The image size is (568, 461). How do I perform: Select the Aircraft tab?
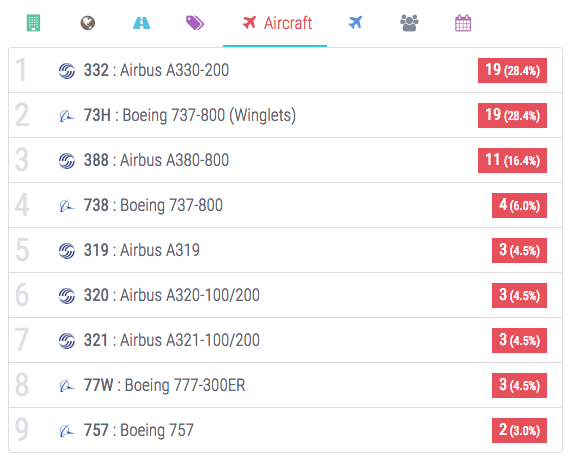275,23
